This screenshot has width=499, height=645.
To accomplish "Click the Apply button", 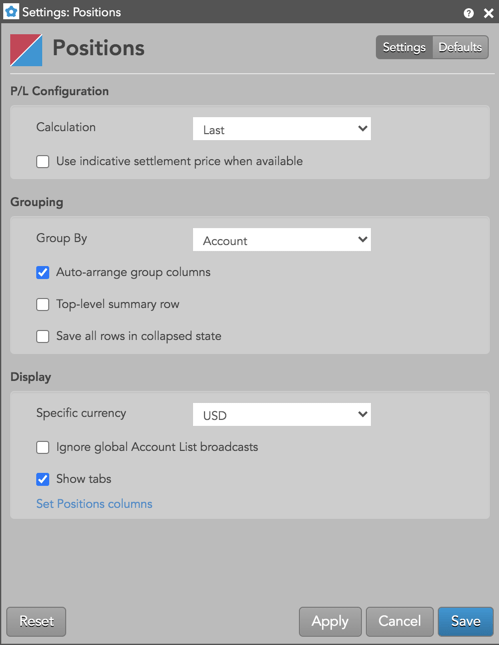I will 330,622.
